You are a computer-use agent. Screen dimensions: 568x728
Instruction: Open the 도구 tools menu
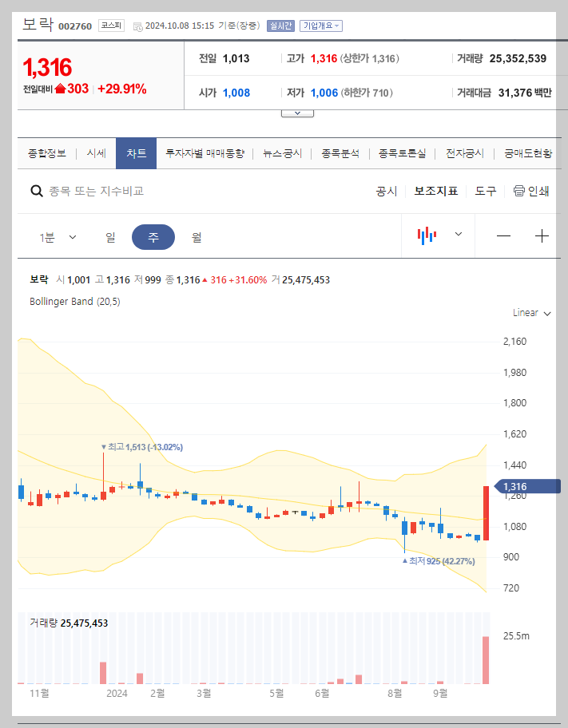pos(485,191)
